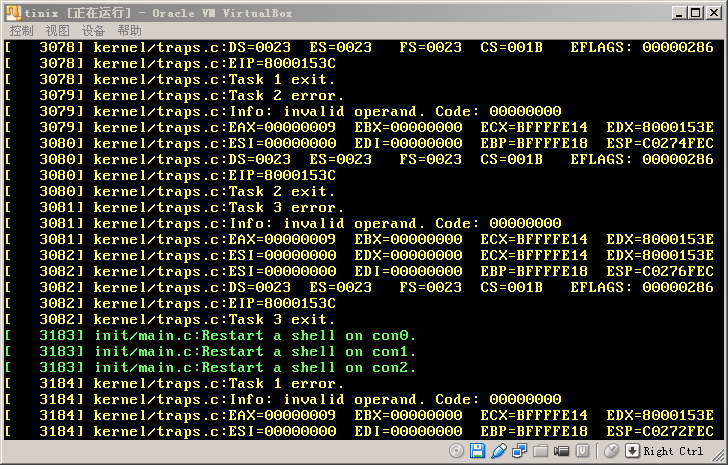
Task: Open the 帮助 menu
Action: pyautogui.click(x=130, y=31)
